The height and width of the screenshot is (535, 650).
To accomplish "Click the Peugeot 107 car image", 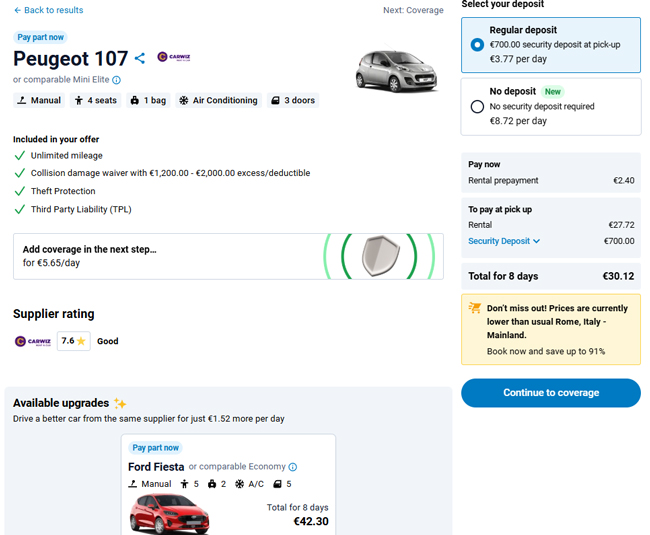I will tap(396, 69).
